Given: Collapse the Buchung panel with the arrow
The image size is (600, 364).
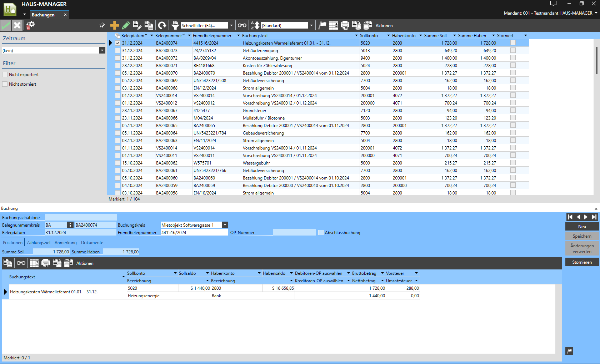Looking at the screenshot, I should 596,209.
